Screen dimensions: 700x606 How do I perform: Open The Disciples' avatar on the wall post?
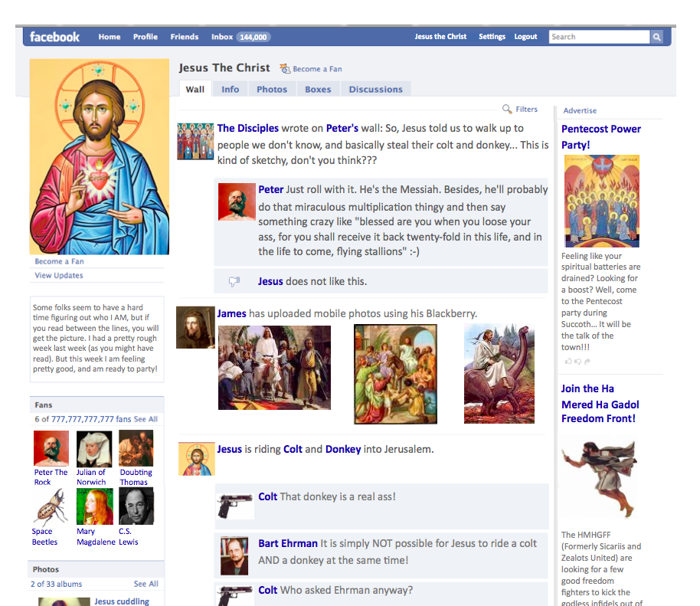point(195,141)
